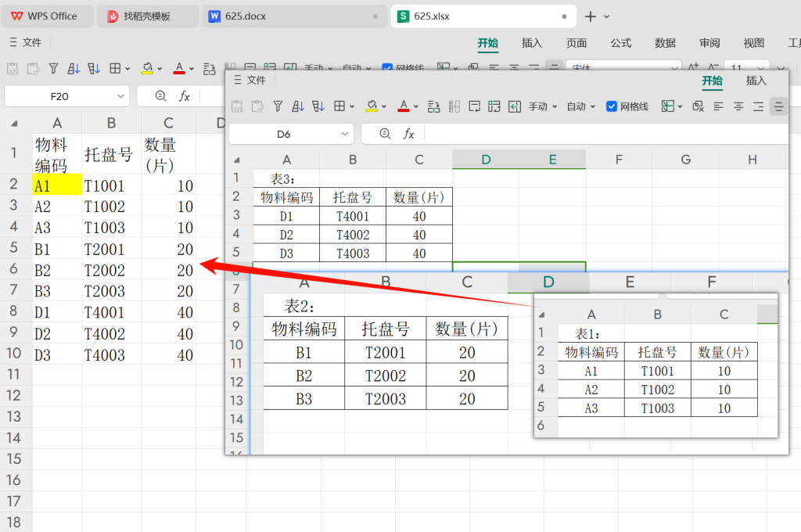Sort descending using the front window toolbar
The image size is (801, 532).
tap(318, 106)
